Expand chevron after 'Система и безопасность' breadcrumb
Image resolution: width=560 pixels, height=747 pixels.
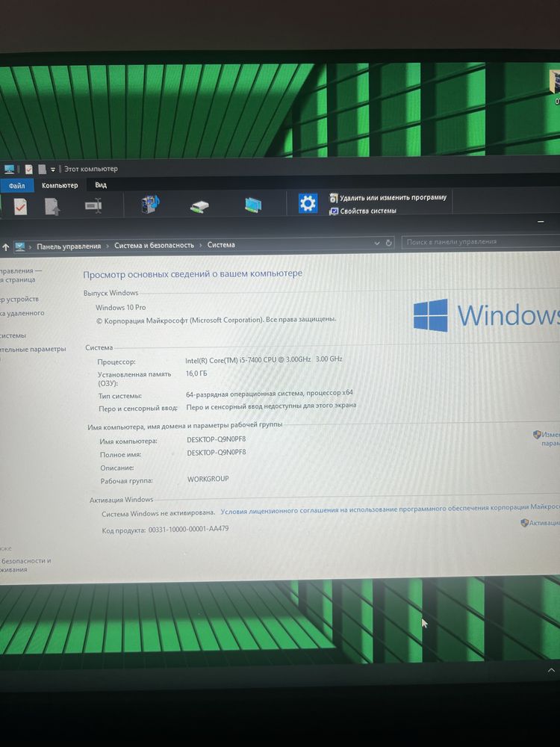tap(200, 245)
